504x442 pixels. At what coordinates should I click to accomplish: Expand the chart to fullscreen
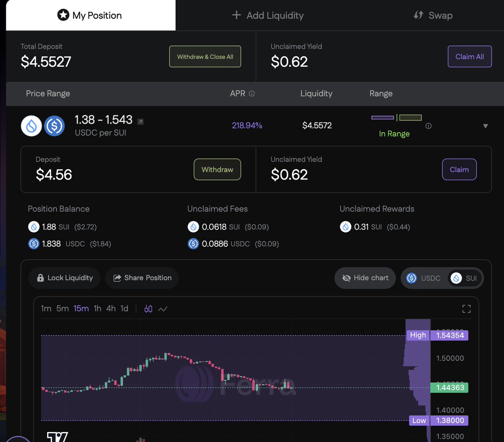(466, 309)
